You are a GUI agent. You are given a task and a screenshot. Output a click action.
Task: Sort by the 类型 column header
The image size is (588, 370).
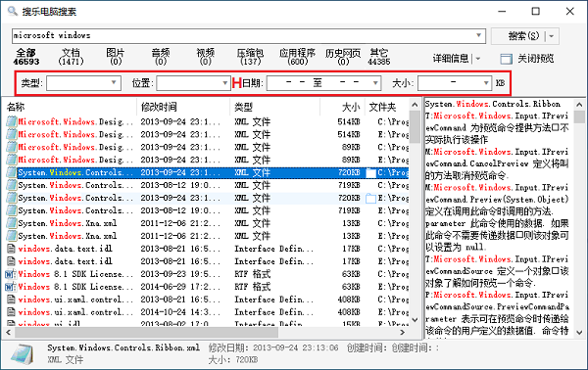tap(274, 107)
